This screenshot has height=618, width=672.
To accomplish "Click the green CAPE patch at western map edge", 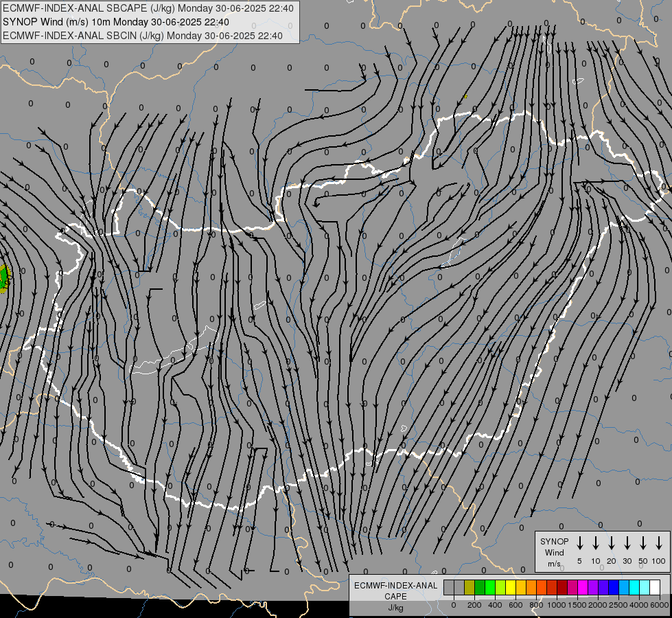I will 4,279.
